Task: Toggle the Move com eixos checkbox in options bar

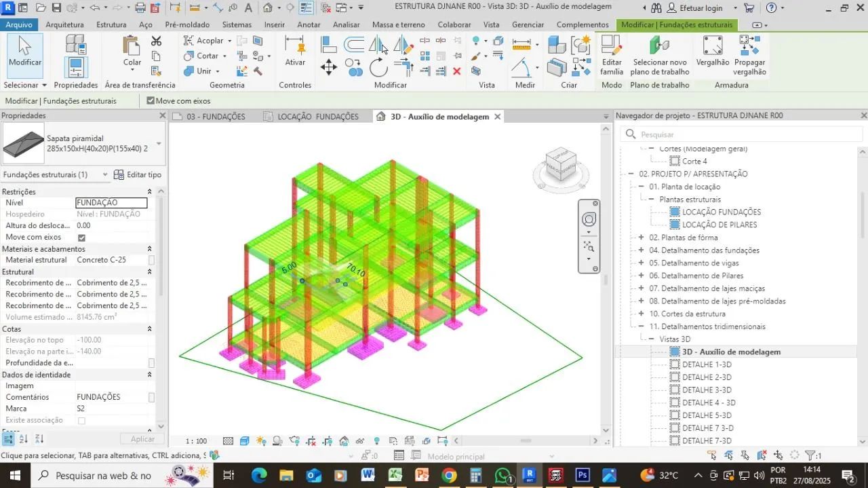Action: pos(151,100)
